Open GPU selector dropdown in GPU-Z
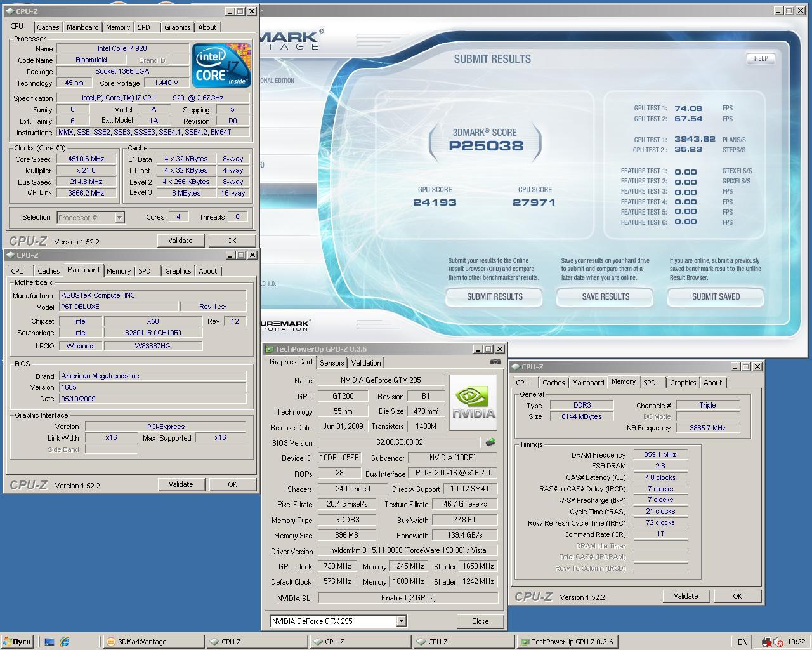This screenshot has width=812, height=650. pyautogui.click(x=401, y=621)
